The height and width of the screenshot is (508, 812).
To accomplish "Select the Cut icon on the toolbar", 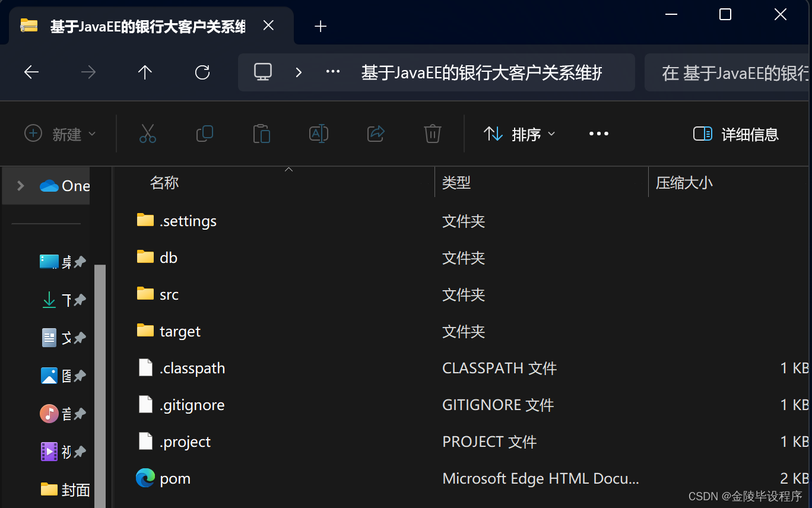I will (147, 134).
